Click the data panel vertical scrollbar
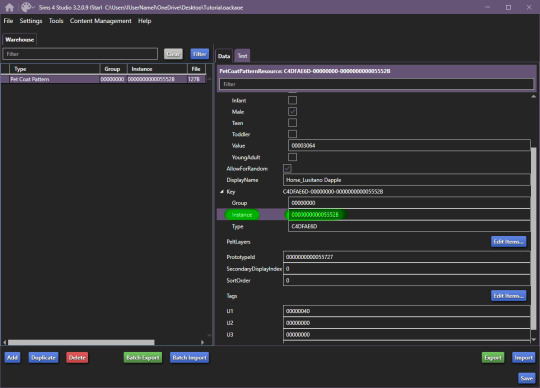The width and height of the screenshot is (540, 388). pos(533,238)
